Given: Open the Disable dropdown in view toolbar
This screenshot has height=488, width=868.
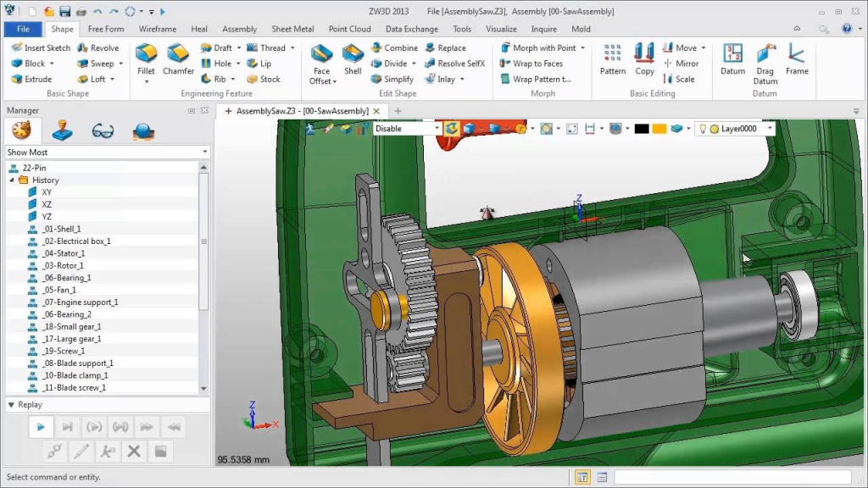Looking at the screenshot, I should [x=437, y=129].
